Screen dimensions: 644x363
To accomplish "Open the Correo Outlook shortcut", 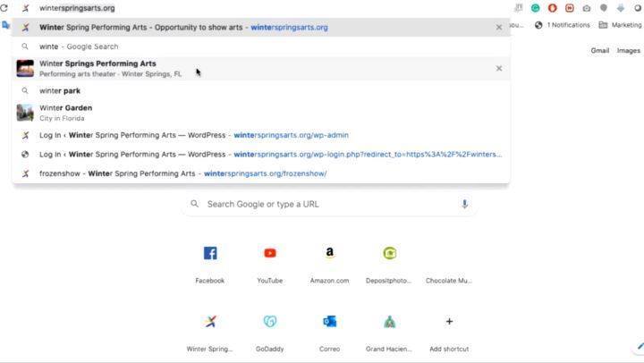I will [x=329, y=333].
